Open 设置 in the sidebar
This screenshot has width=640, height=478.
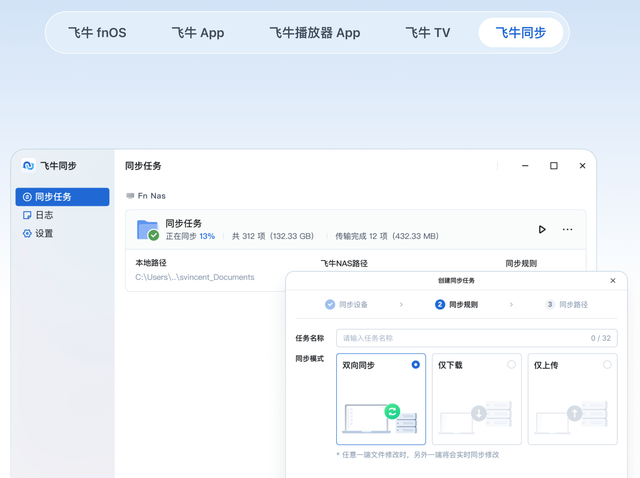43,233
